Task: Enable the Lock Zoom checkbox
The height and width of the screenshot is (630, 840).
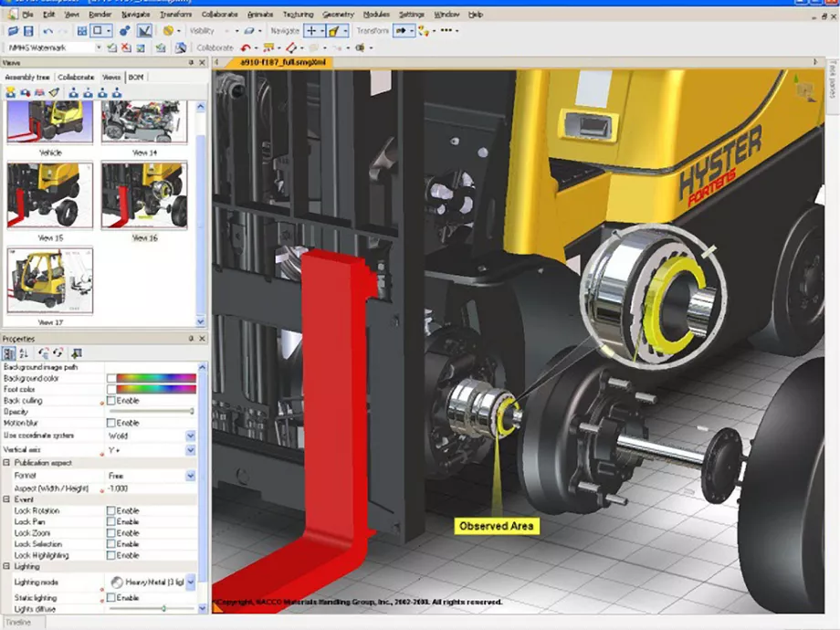Action: click(110, 533)
